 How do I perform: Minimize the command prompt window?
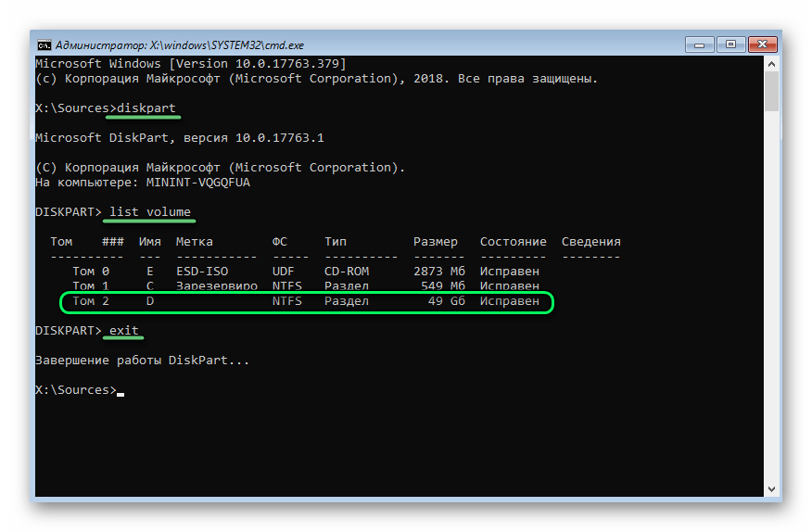point(704,44)
